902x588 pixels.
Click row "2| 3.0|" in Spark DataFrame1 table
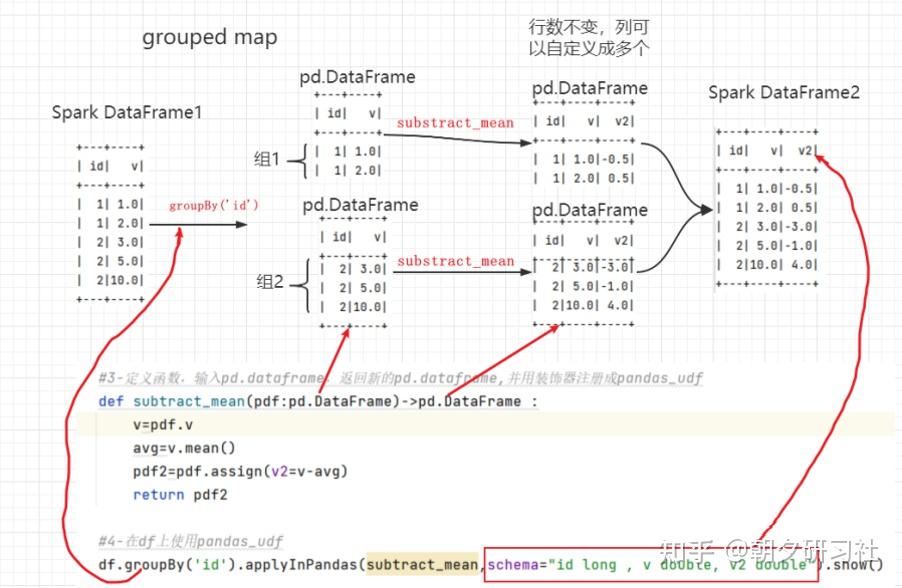tap(111, 242)
